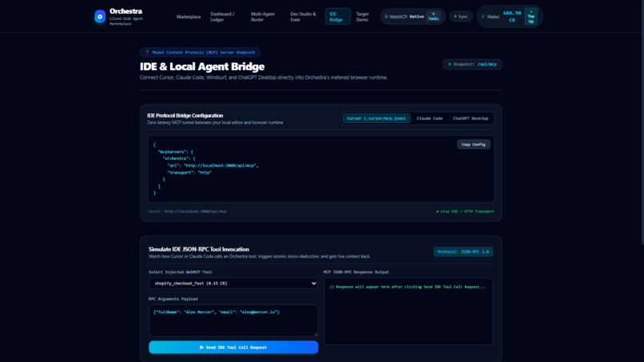Click the MCP JSON-RPC Response Output area

click(x=408, y=311)
